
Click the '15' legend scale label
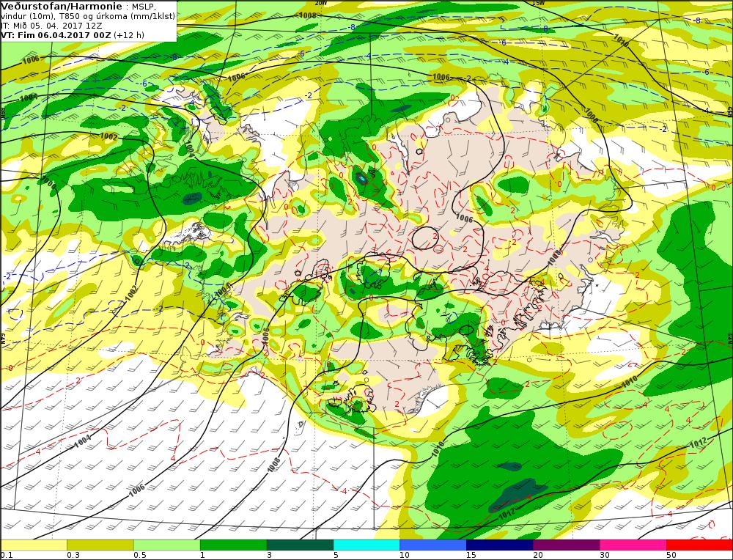point(471,556)
